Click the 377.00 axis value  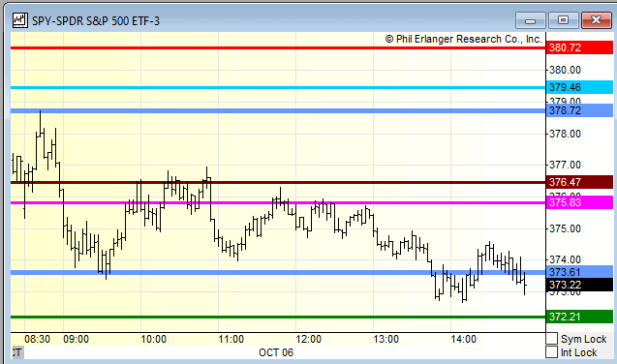[565, 165]
